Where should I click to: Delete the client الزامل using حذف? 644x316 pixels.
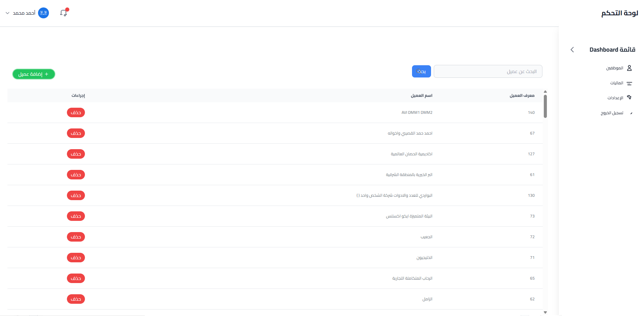pos(76,299)
